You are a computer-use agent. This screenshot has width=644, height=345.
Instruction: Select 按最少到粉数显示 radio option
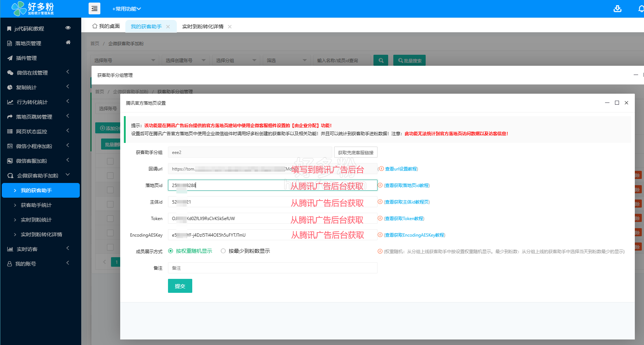[223, 251]
